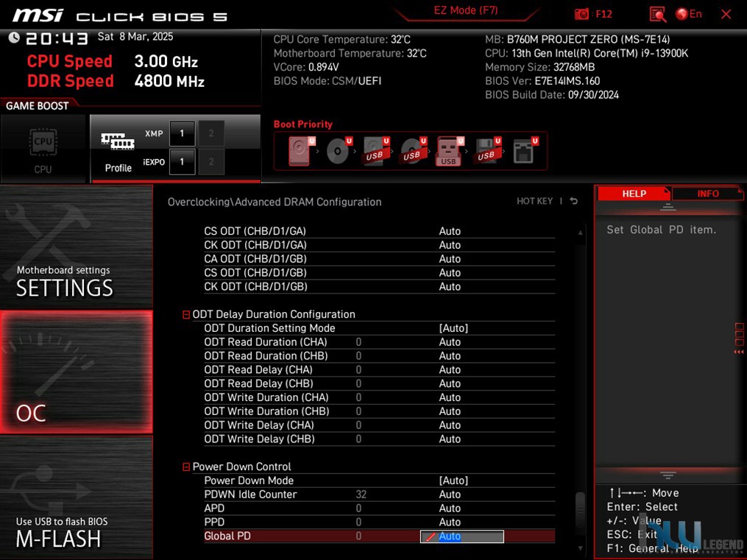Select CA ODT (CHB/D1/GB) row
The image size is (747, 560).
(379, 258)
